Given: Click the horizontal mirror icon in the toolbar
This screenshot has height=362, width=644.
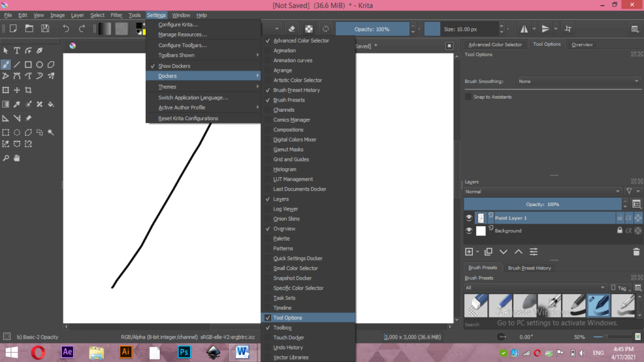Looking at the screenshot, I should click(x=526, y=28).
